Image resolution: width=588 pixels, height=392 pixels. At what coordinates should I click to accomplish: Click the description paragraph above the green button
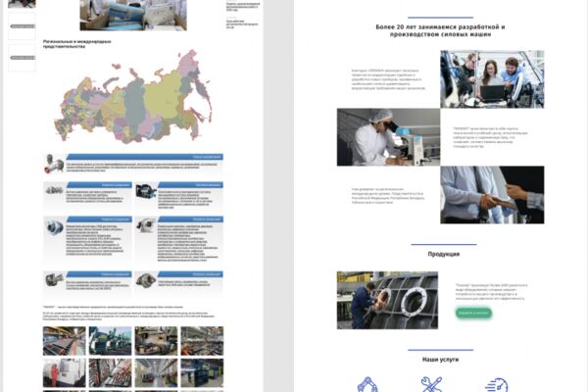[491, 292]
